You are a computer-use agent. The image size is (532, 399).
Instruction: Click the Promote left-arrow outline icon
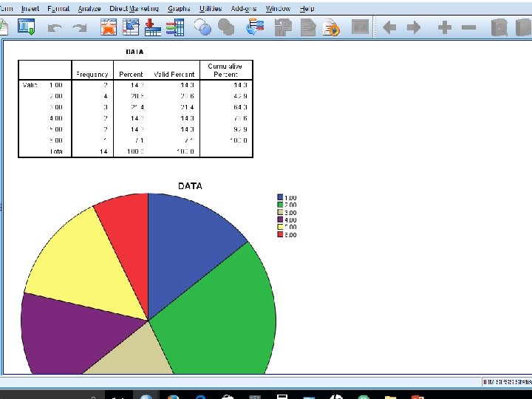point(389,27)
